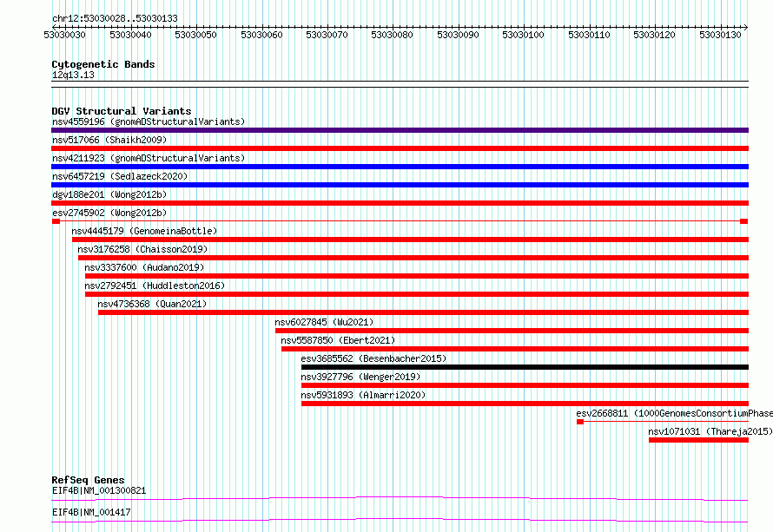The width and height of the screenshot is (773, 532).
Task: Select the blue nsv6457219 variant bar
Action: [400, 185]
